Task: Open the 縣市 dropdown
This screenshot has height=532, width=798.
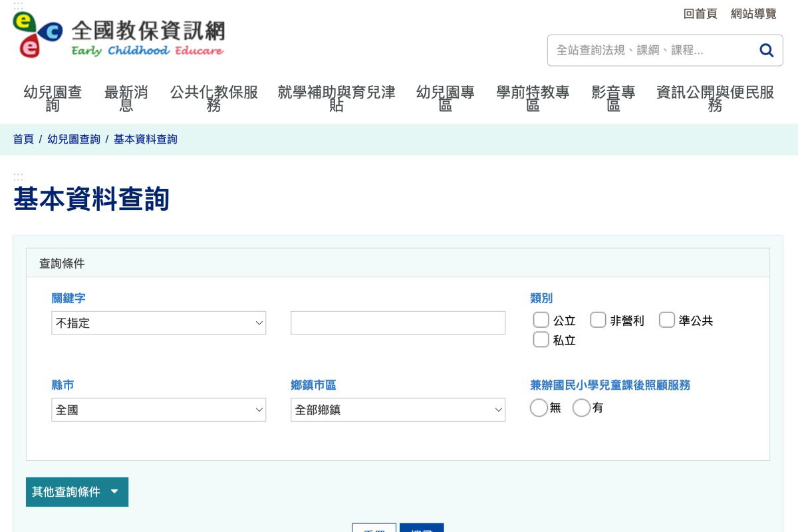Action: pyautogui.click(x=158, y=410)
